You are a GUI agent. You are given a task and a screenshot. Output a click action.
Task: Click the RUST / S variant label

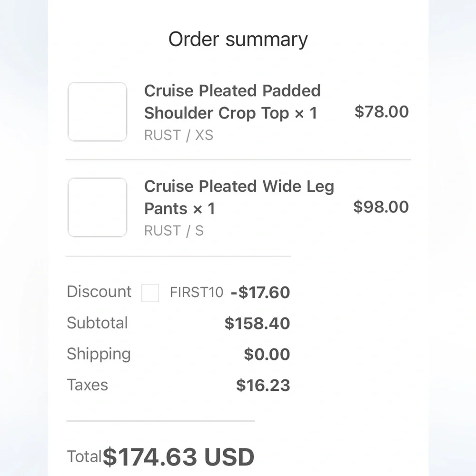[174, 231]
